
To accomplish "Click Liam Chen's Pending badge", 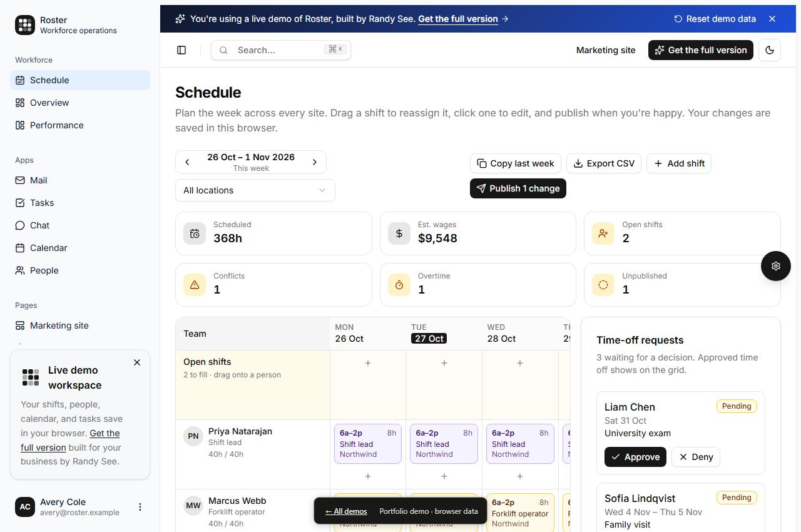I will (737, 406).
